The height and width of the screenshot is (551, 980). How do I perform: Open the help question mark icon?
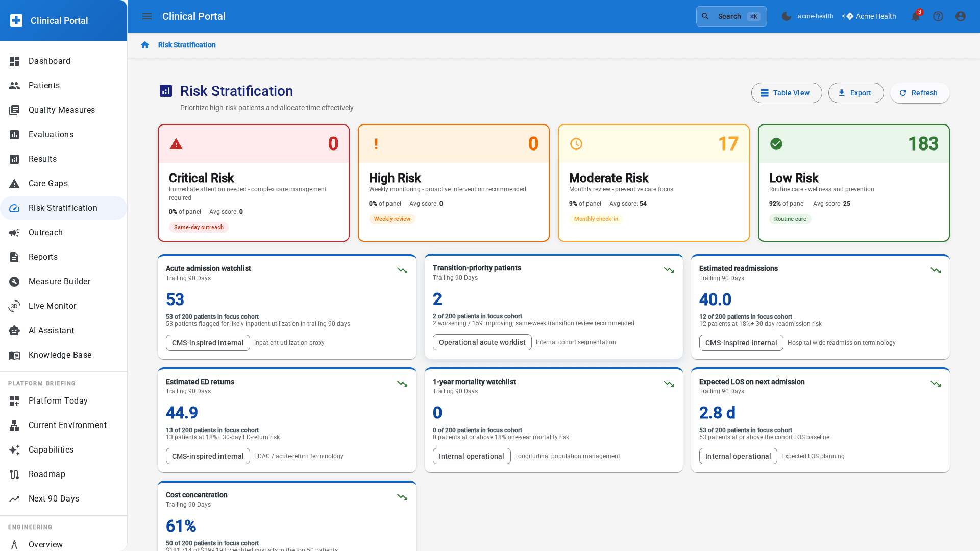pos(938,16)
